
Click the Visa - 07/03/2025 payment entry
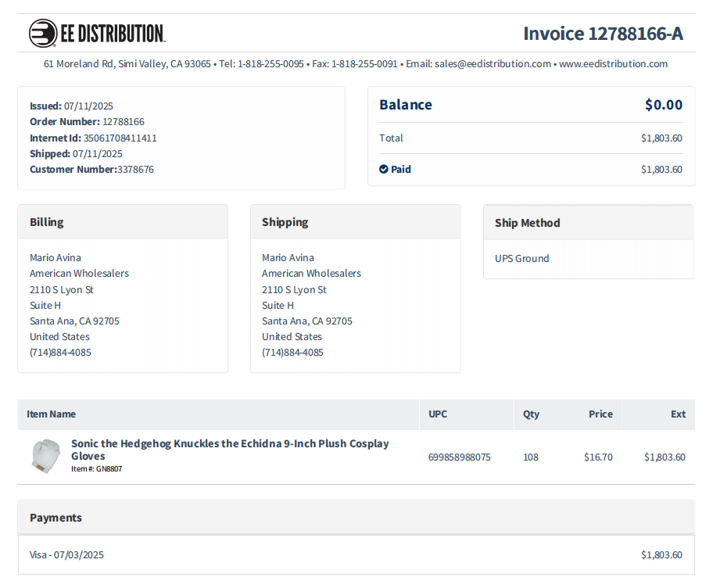tap(66, 555)
